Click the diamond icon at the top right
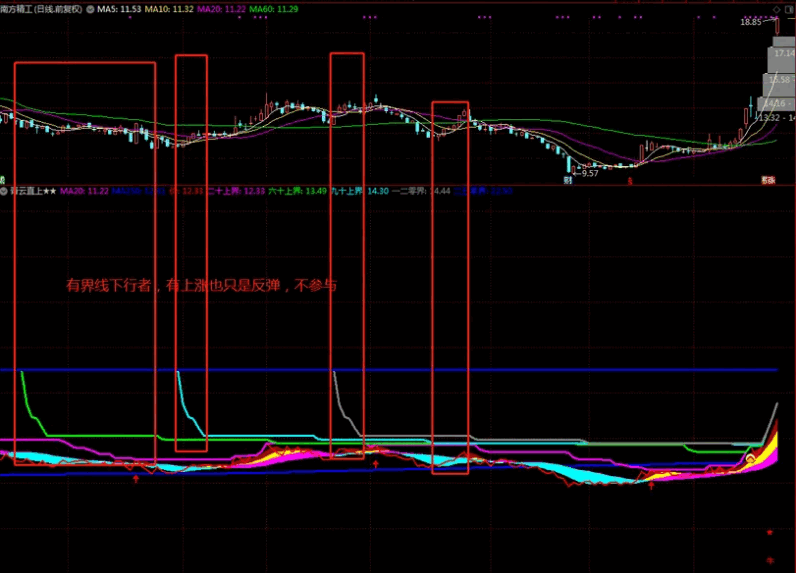Viewport: 796px width, 573px height. point(777,10)
